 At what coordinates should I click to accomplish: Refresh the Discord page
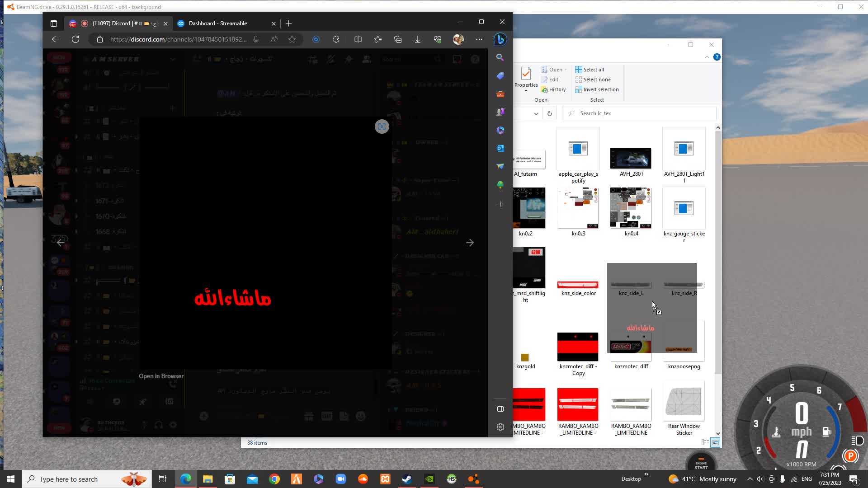coord(75,40)
